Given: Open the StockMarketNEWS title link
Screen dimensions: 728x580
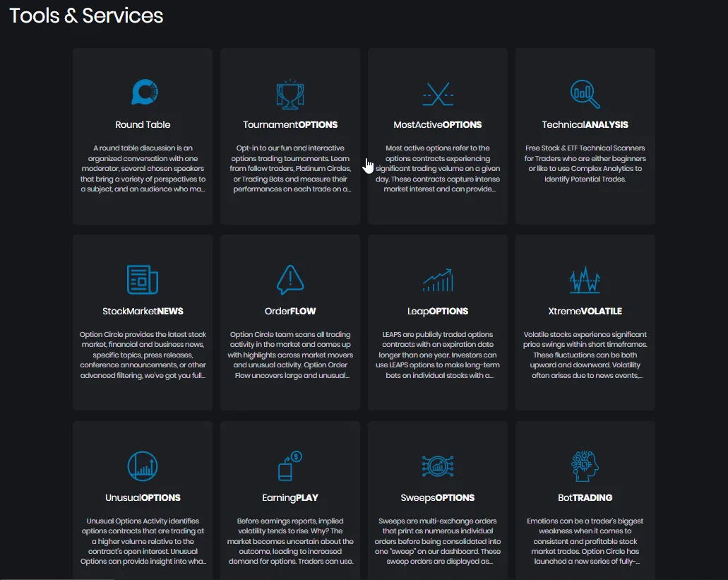Looking at the screenshot, I should click(x=143, y=311).
